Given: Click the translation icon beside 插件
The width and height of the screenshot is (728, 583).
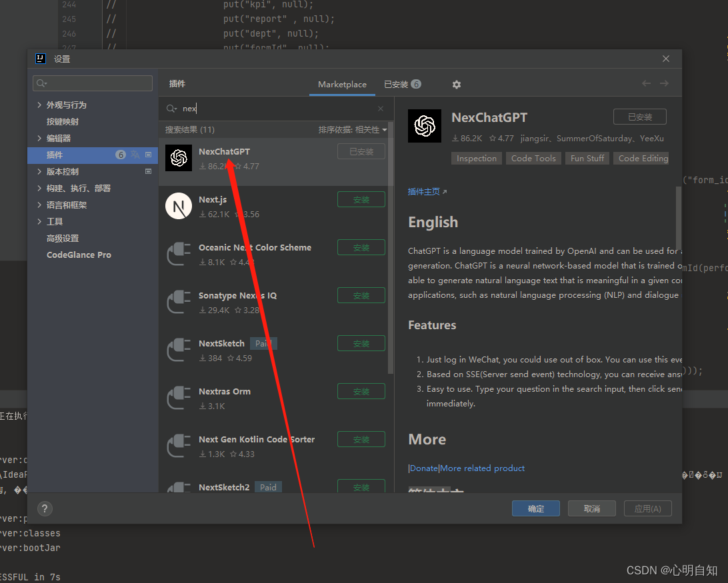Looking at the screenshot, I should (x=135, y=155).
